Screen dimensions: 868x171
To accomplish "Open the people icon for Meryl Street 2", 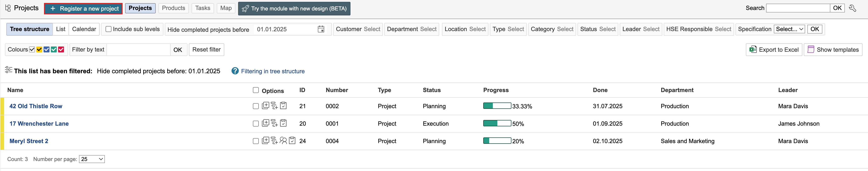I will pos(283,141).
